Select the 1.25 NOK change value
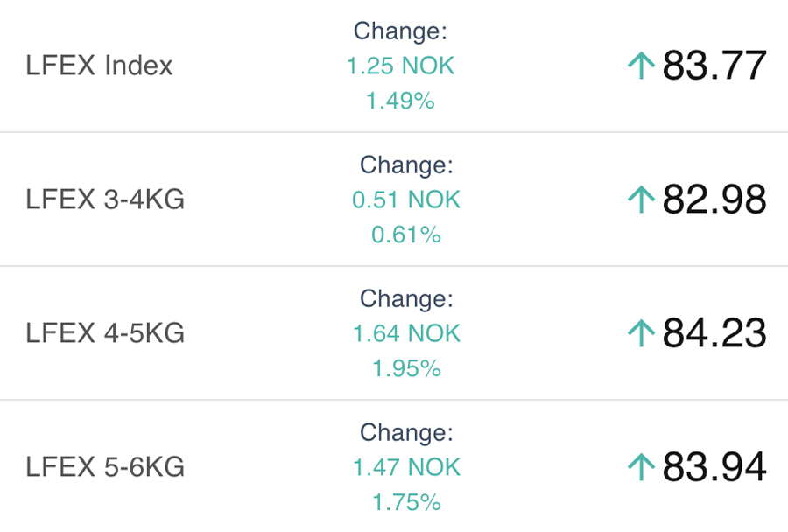The height and width of the screenshot is (532, 788). pos(401,66)
